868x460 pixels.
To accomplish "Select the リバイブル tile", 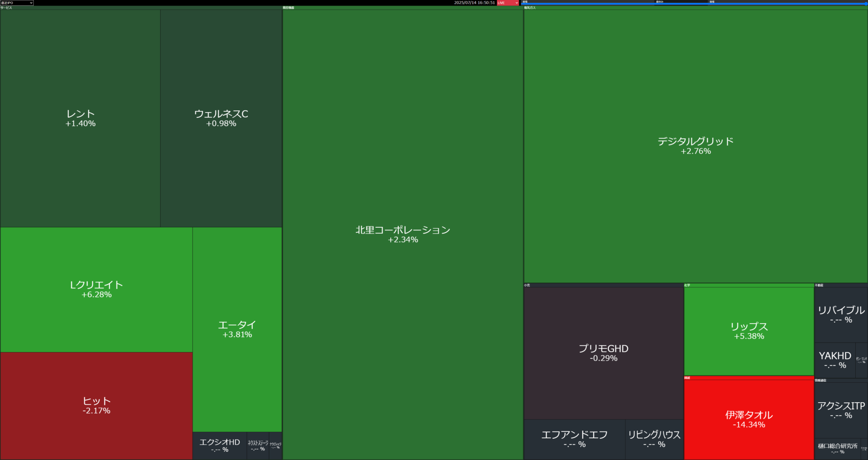I will [x=841, y=314].
